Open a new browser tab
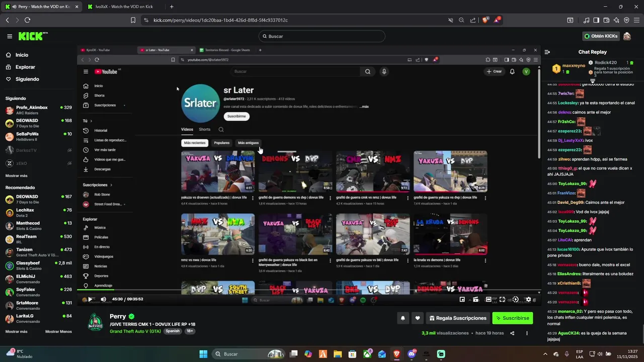Image resolution: width=644 pixels, height=362 pixels. click(172, 7)
